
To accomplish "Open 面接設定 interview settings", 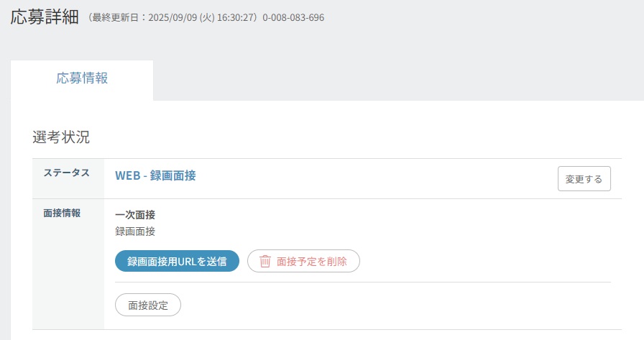I will tap(148, 305).
